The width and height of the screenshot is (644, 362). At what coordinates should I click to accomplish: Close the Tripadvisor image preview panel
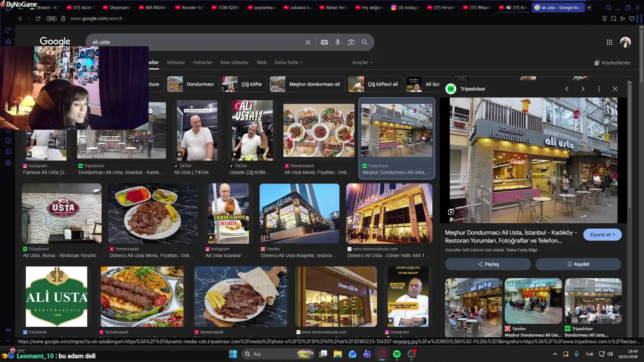(615, 88)
